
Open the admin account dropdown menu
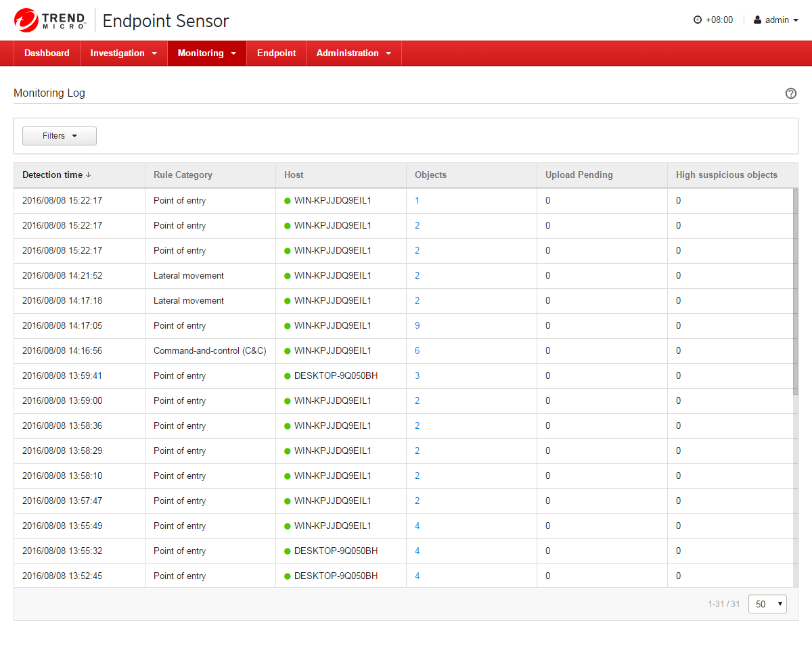(777, 20)
